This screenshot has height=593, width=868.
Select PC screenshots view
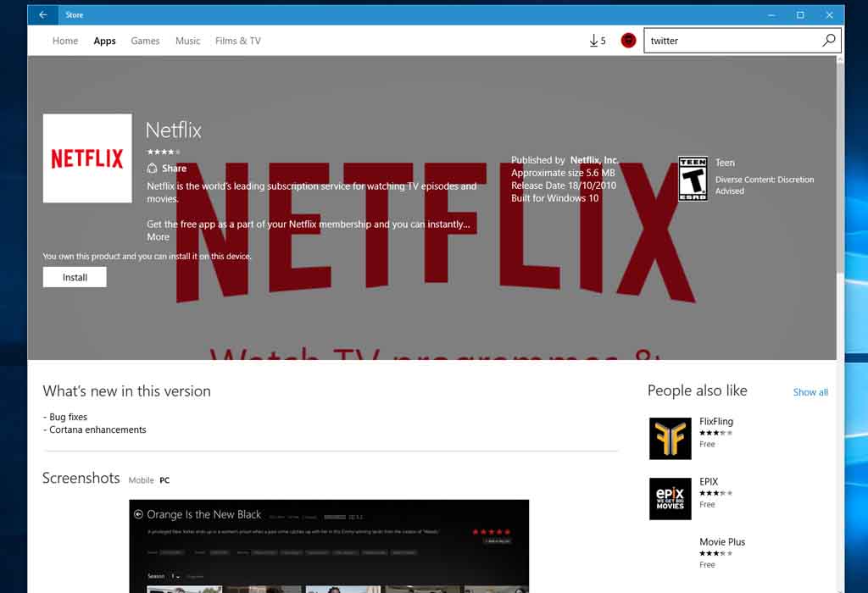point(164,480)
